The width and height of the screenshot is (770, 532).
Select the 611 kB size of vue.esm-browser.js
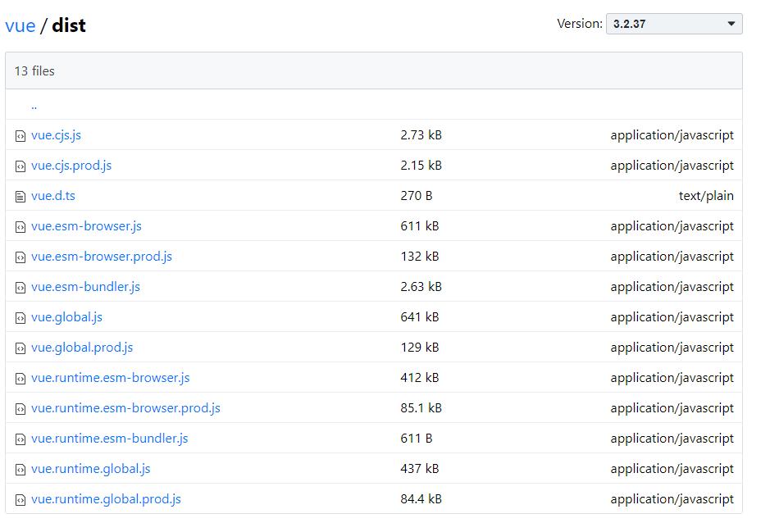pos(420,226)
